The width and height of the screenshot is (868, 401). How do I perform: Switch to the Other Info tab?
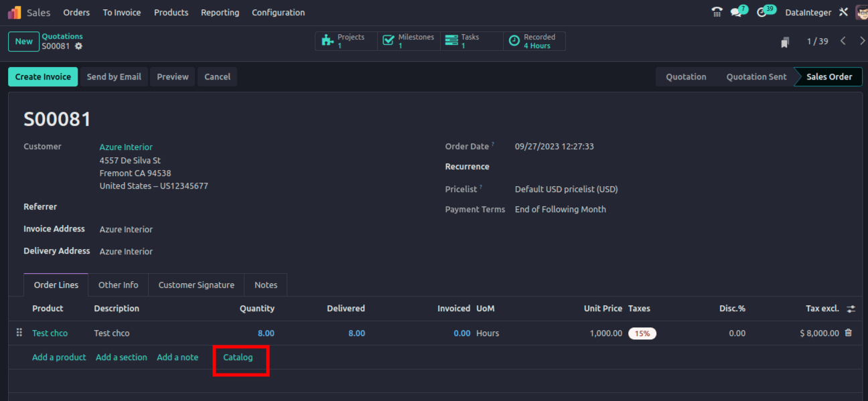pos(118,285)
